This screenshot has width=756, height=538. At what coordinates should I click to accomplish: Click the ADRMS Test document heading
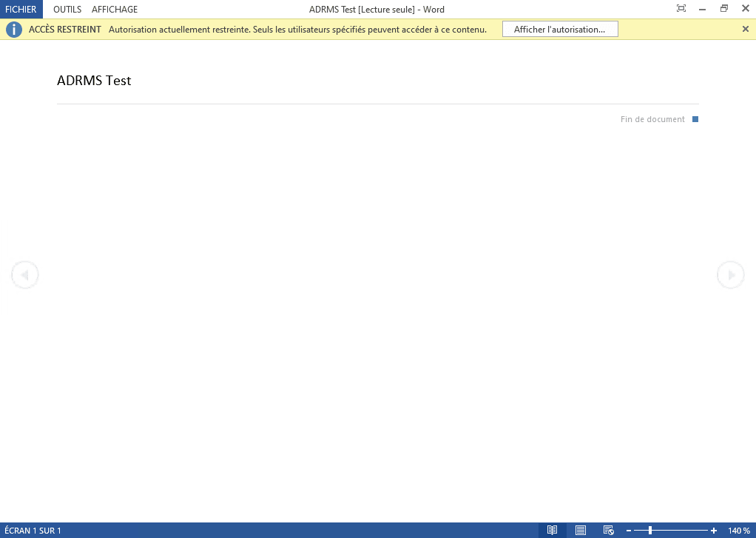tap(94, 81)
